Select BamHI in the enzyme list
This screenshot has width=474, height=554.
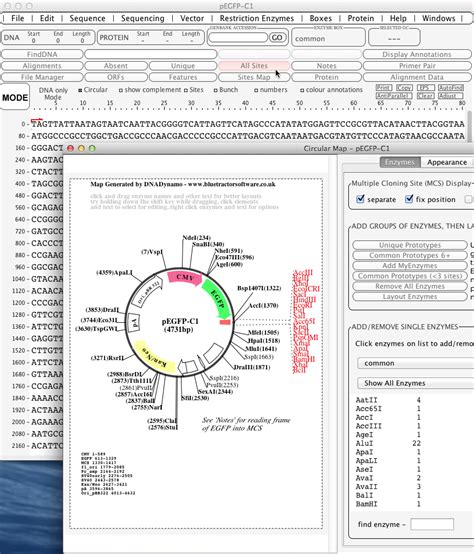point(388,504)
